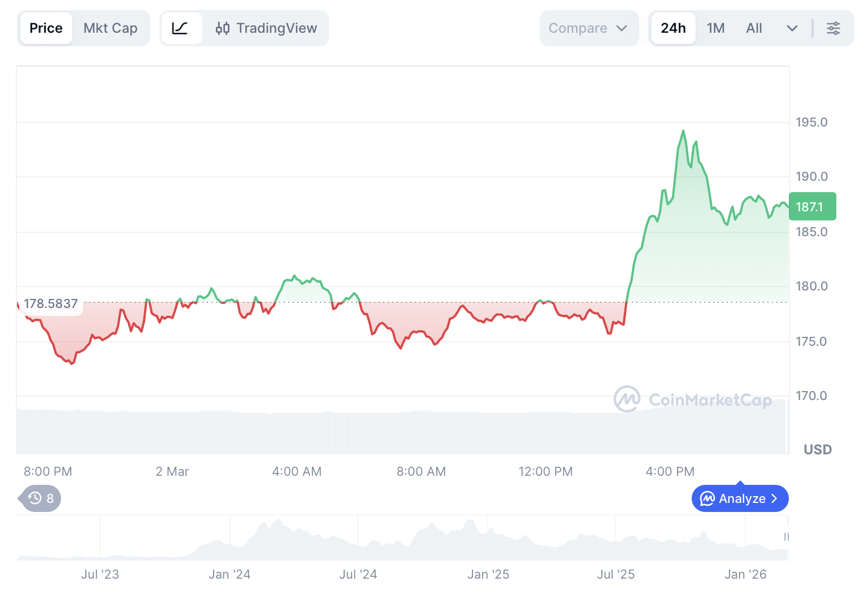868x599 pixels.
Task: Click Jan '25 on the mini timeline
Action: point(488,574)
